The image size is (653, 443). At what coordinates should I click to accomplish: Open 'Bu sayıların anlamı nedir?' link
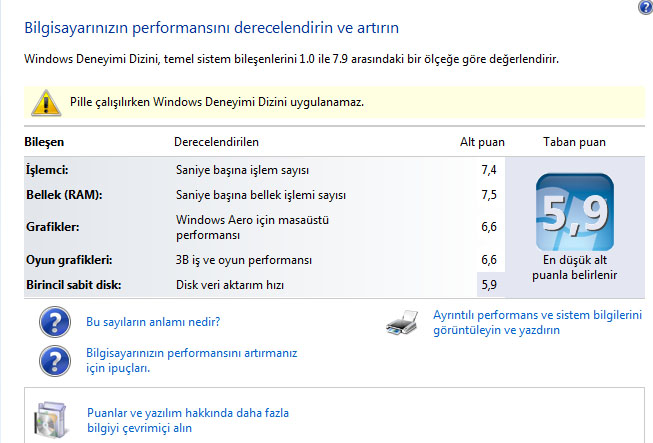pos(153,322)
